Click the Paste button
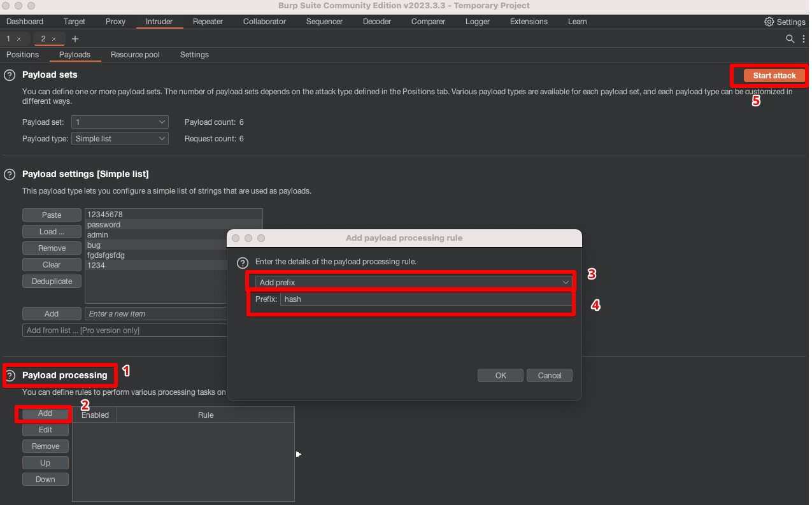The width and height of the screenshot is (812, 505). click(52, 215)
